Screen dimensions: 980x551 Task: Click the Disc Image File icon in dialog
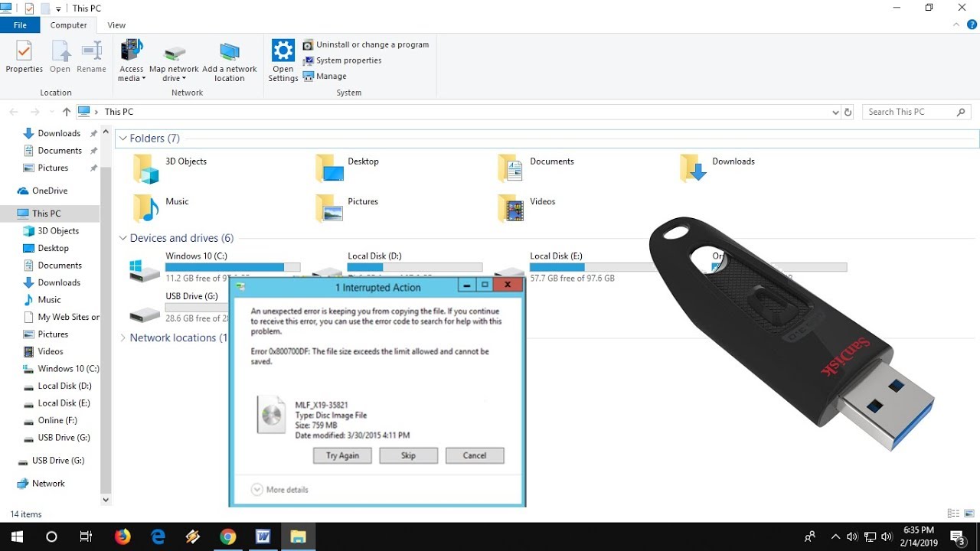(272, 414)
